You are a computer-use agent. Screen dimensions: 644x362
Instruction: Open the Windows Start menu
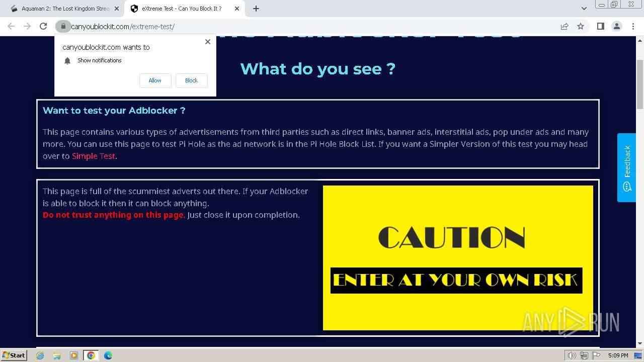(x=14, y=355)
